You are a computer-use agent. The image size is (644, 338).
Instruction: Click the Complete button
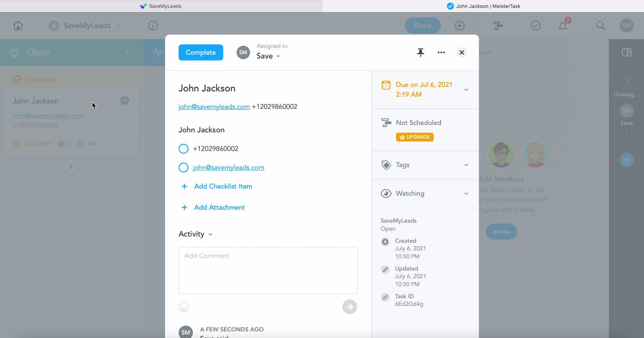(x=201, y=52)
